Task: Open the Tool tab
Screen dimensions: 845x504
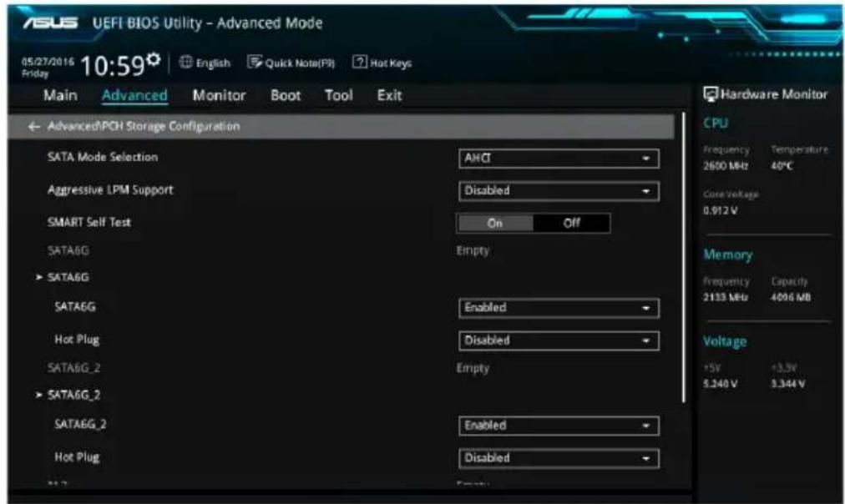Action: (x=338, y=95)
